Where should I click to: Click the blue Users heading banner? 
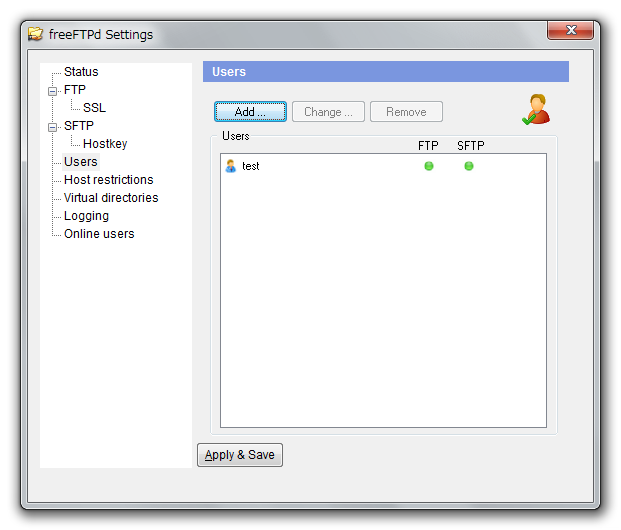(x=386, y=72)
